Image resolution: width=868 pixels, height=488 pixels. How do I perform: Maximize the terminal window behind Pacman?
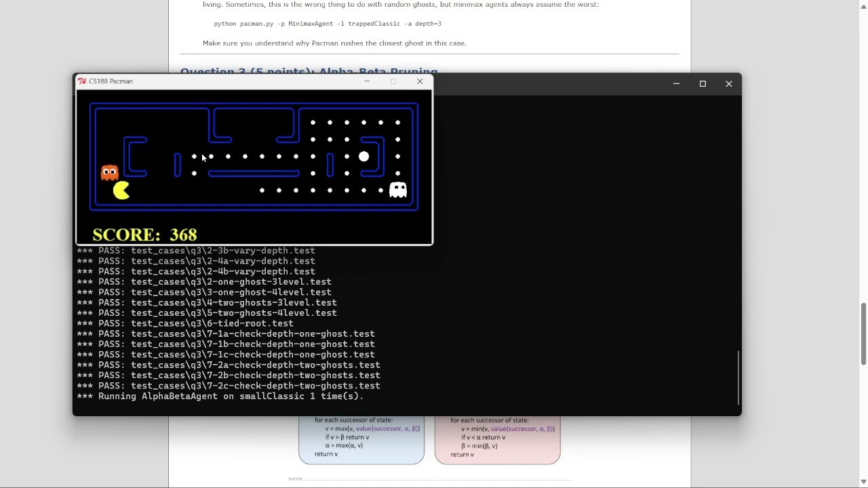click(x=703, y=84)
